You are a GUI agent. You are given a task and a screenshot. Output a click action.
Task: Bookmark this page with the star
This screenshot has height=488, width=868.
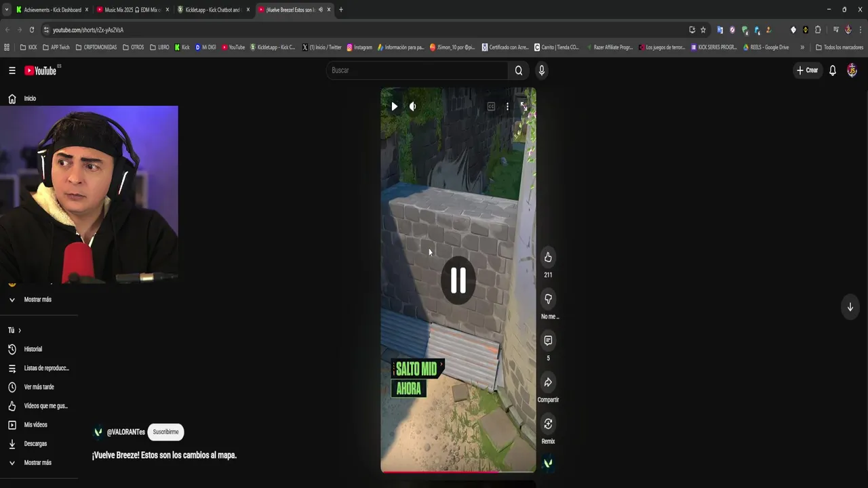tap(703, 30)
